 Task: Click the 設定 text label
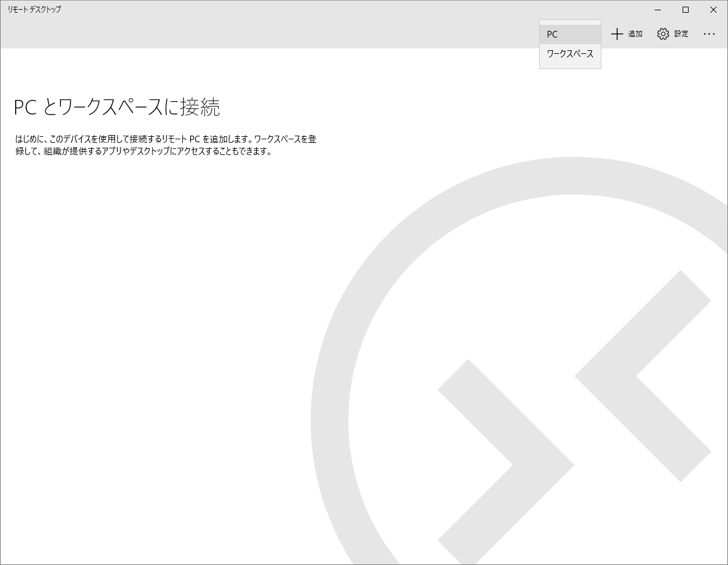(681, 34)
